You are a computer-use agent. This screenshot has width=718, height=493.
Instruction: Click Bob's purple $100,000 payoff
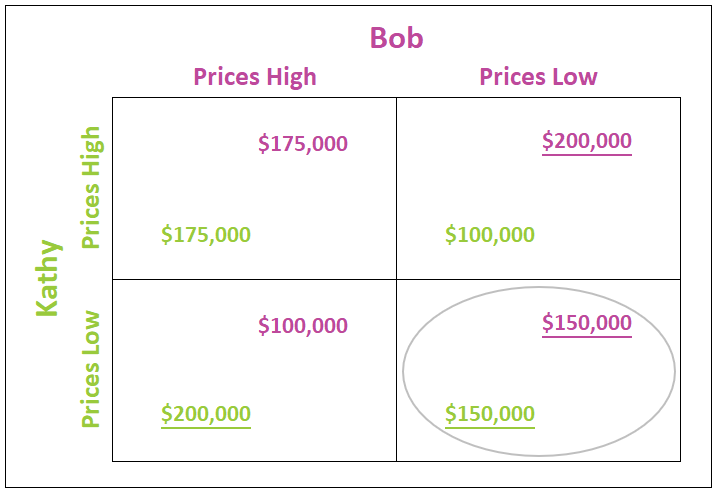[x=303, y=325]
